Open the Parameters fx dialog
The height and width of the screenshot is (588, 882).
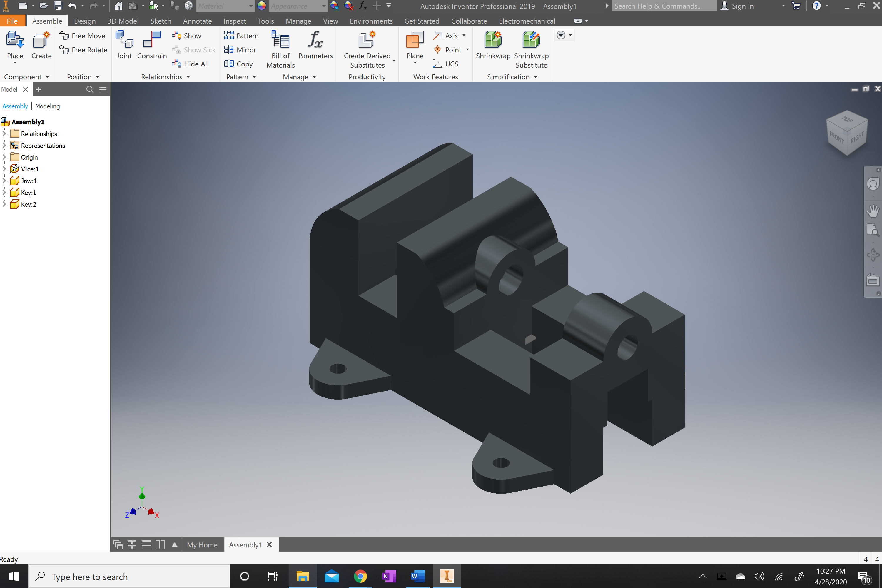(x=315, y=45)
